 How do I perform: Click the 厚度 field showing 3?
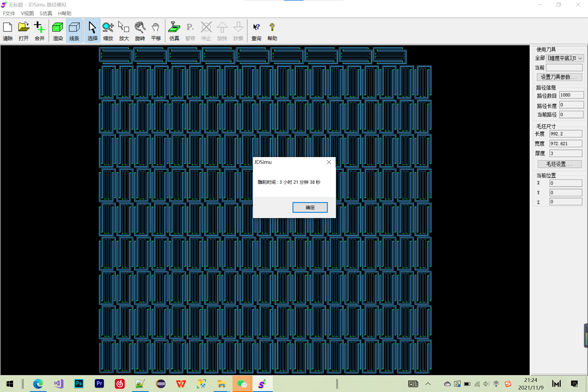point(566,153)
